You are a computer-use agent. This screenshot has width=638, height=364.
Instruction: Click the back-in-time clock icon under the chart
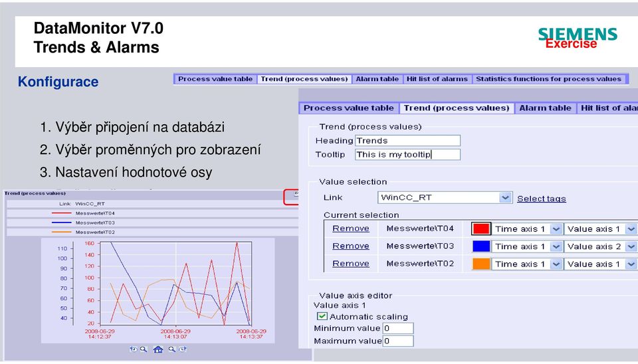point(133,349)
